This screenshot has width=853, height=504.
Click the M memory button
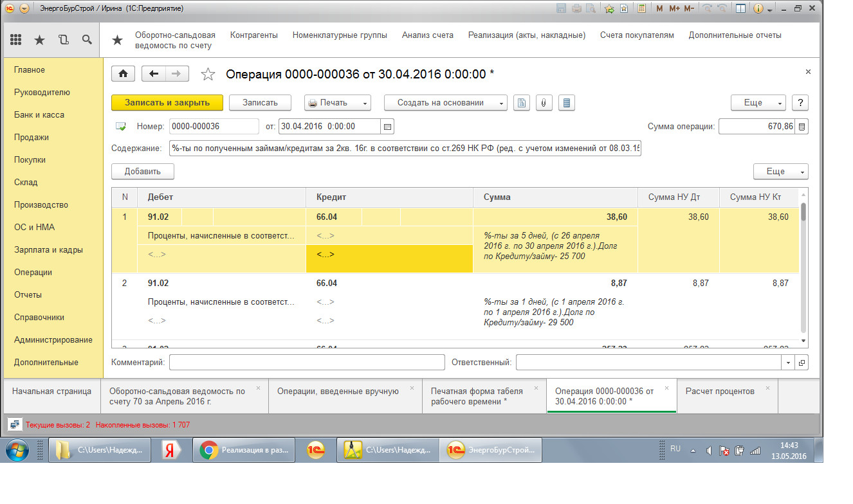pos(659,8)
